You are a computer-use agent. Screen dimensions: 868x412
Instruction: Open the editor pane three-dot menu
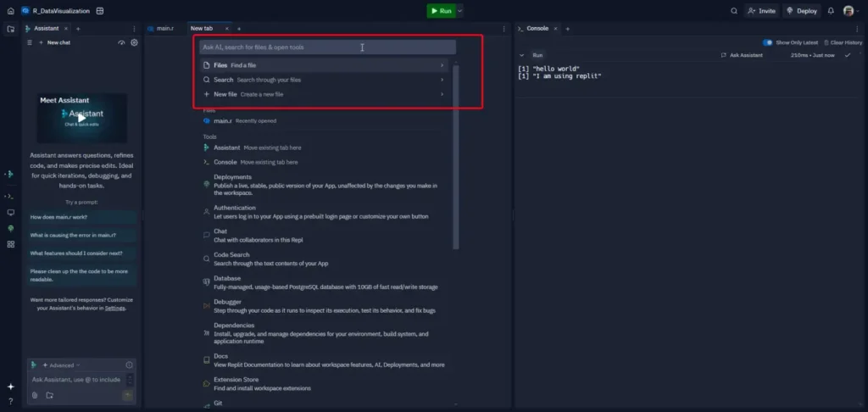click(504, 29)
